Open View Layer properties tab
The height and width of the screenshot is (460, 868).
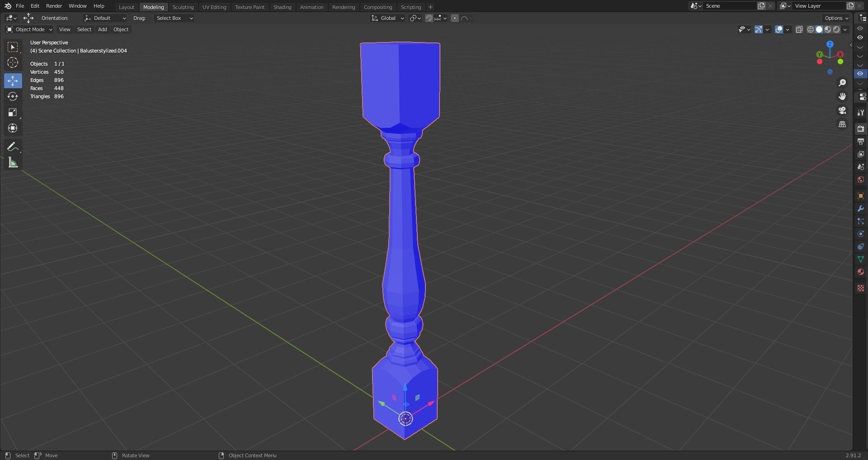coord(860,154)
